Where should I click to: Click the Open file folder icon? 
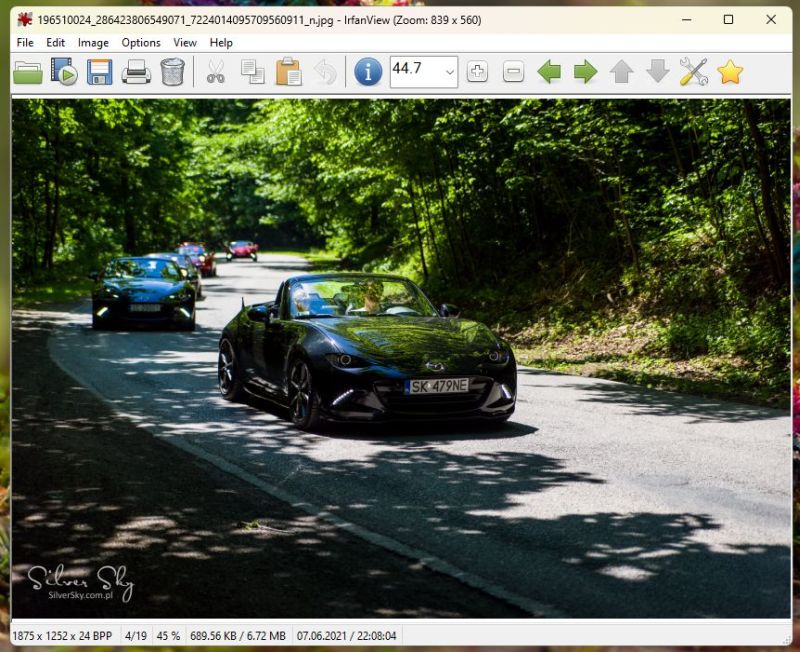tap(28, 72)
